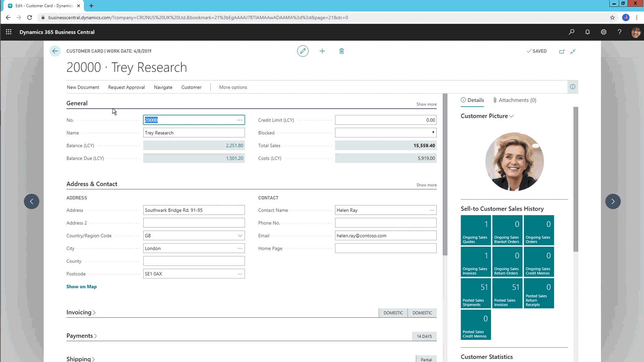Toggle the FactBox information pane icon
The width and height of the screenshot is (644, 362).
click(573, 87)
